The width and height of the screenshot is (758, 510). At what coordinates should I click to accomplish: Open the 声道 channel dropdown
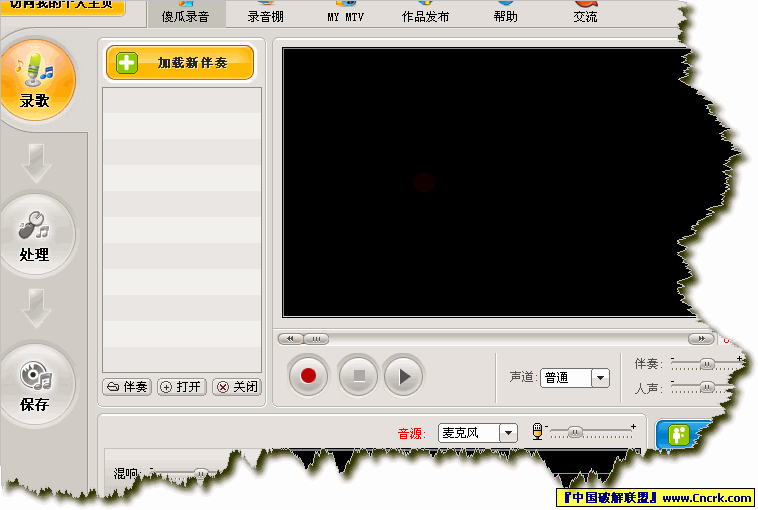(x=600, y=378)
